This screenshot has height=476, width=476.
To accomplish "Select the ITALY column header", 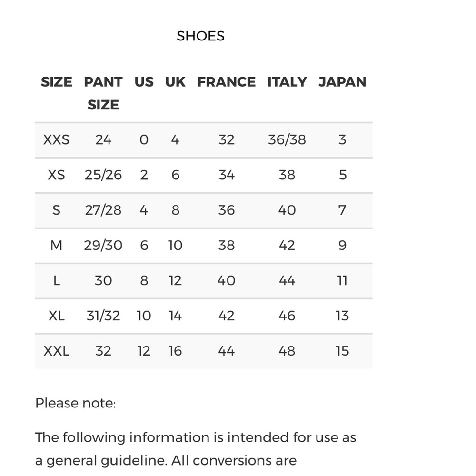I will (287, 82).
